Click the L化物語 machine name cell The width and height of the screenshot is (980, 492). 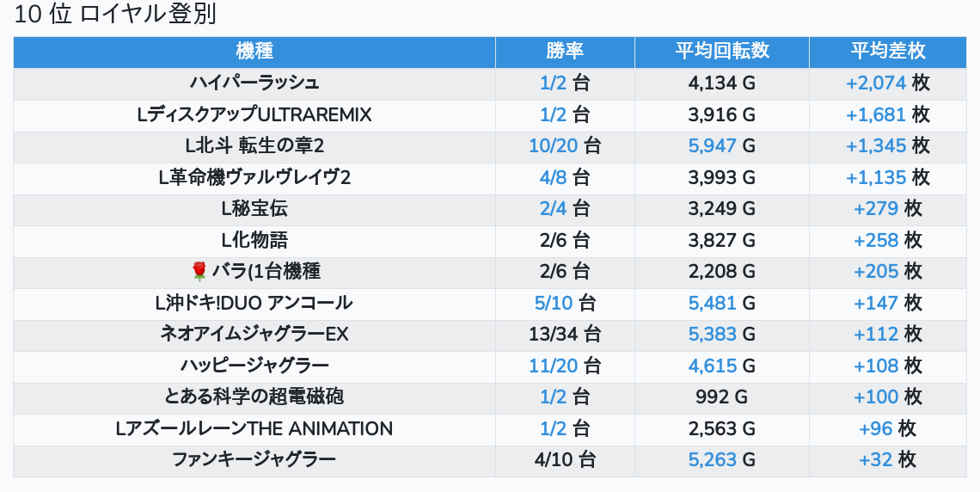254,240
